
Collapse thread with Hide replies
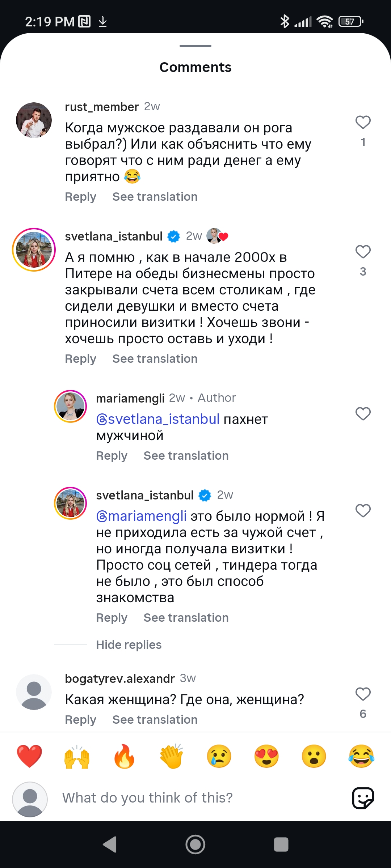tap(129, 644)
